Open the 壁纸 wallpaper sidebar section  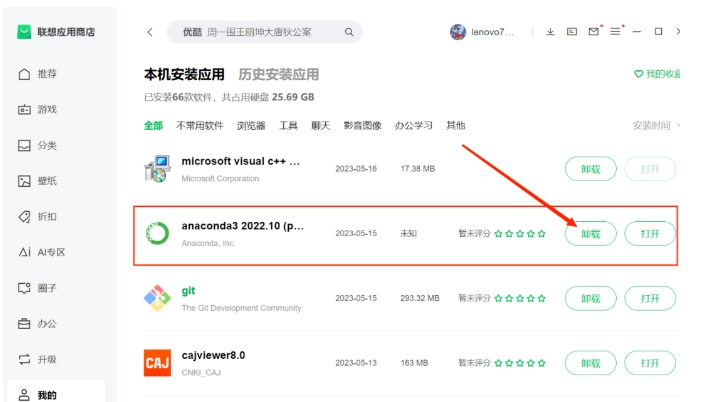coord(38,181)
